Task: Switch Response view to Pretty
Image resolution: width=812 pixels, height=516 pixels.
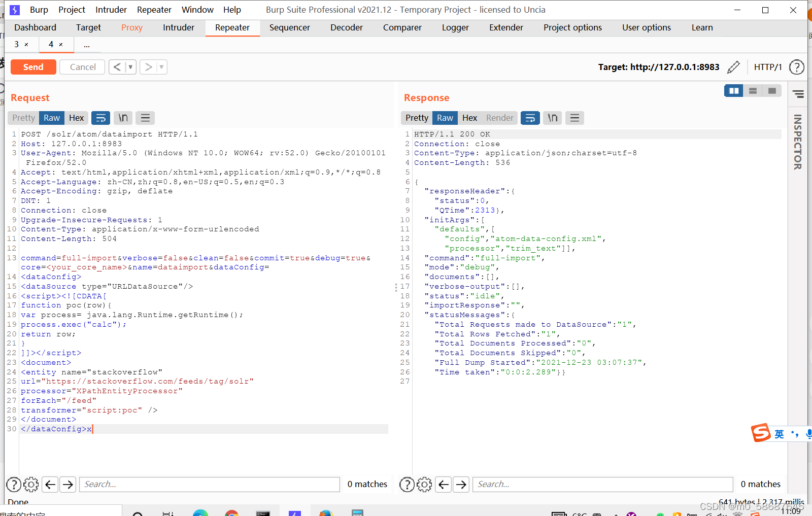Action: pos(417,118)
